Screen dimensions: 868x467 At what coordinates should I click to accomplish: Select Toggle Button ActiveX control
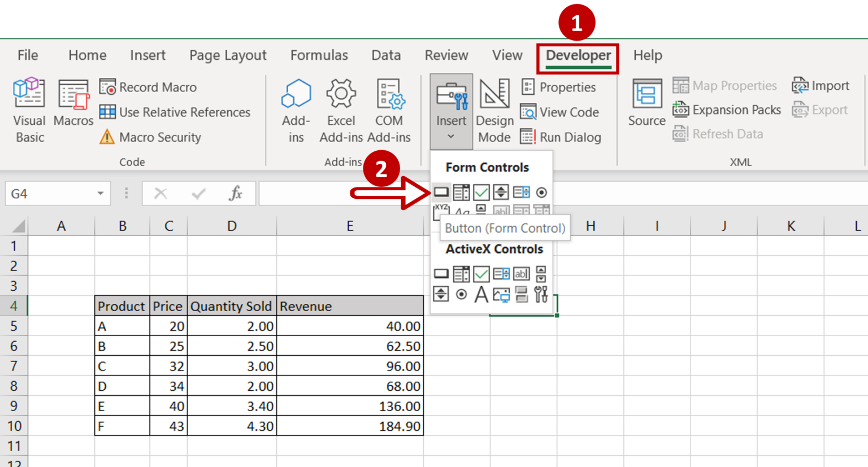pyautogui.click(x=521, y=294)
